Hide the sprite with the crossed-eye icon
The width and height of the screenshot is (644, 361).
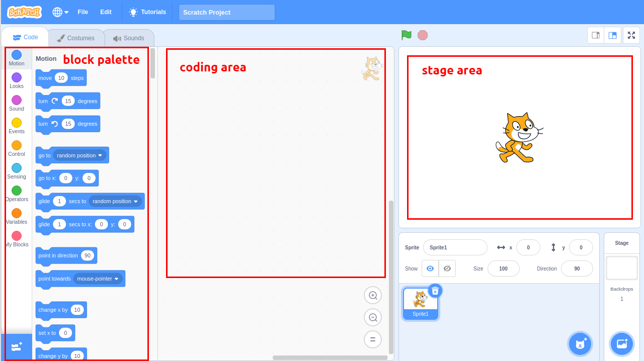(447, 268)
